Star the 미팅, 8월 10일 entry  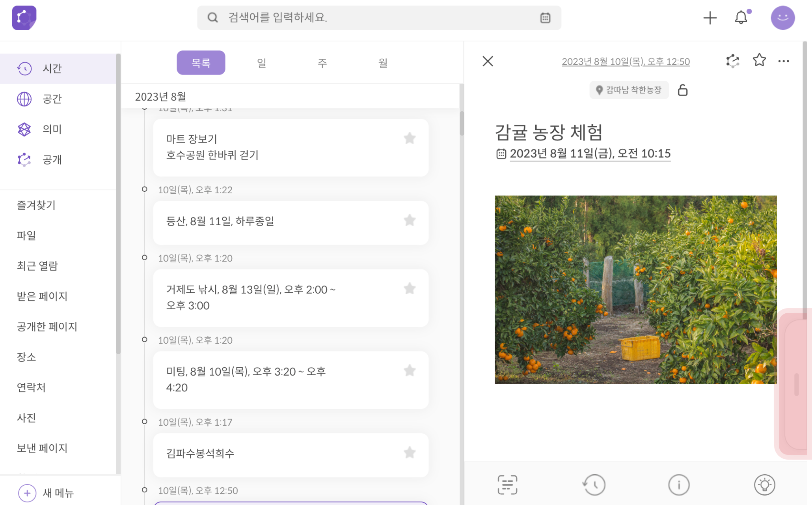(410, 371)
